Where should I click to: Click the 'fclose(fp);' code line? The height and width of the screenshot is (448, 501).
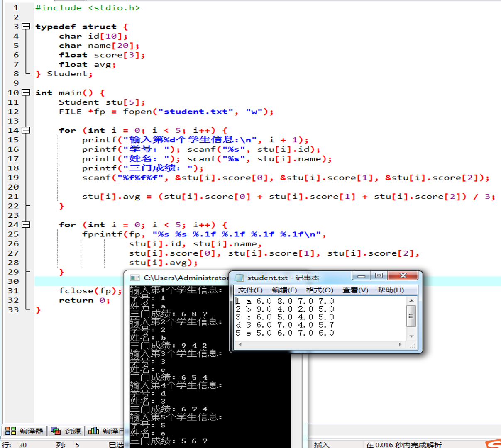pyautogui.click(x=90, y=291)
